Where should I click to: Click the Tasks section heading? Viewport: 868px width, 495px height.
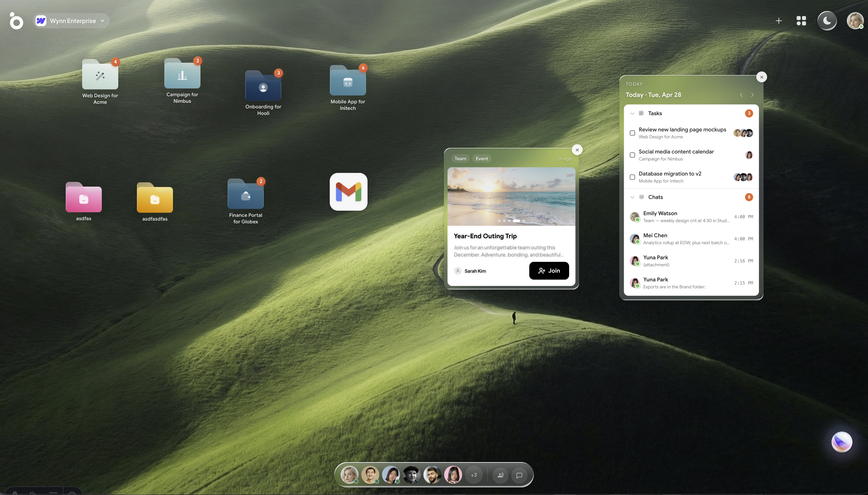coord(655,114)
